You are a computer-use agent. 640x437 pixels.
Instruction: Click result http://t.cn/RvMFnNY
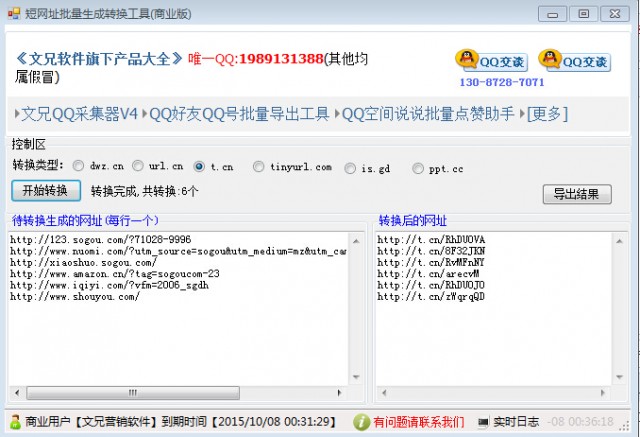click(x=431, y=262)
